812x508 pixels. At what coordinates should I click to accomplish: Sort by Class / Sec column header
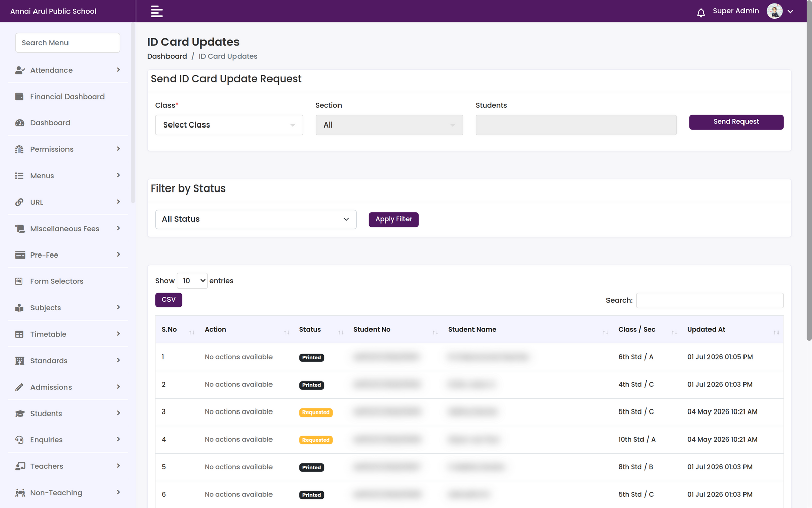pos(646,330)
